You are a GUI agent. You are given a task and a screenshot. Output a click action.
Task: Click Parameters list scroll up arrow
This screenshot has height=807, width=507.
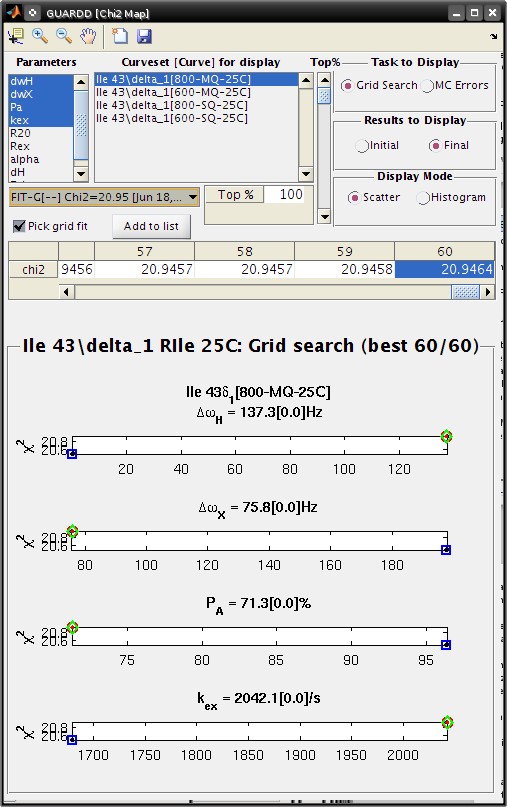[x=81, y=82]
